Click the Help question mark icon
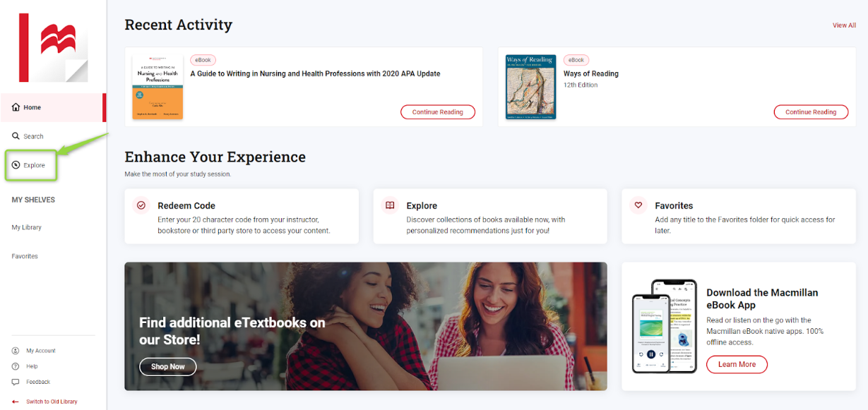Viewport: 868px width, 410px height. point(16,366)
